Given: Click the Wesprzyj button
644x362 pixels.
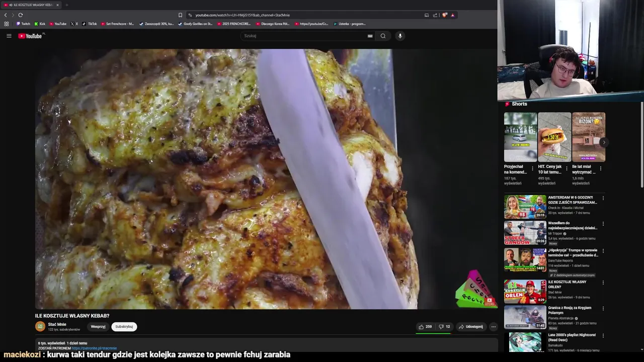Looking at the screenshot, I should tap(98, 327).
